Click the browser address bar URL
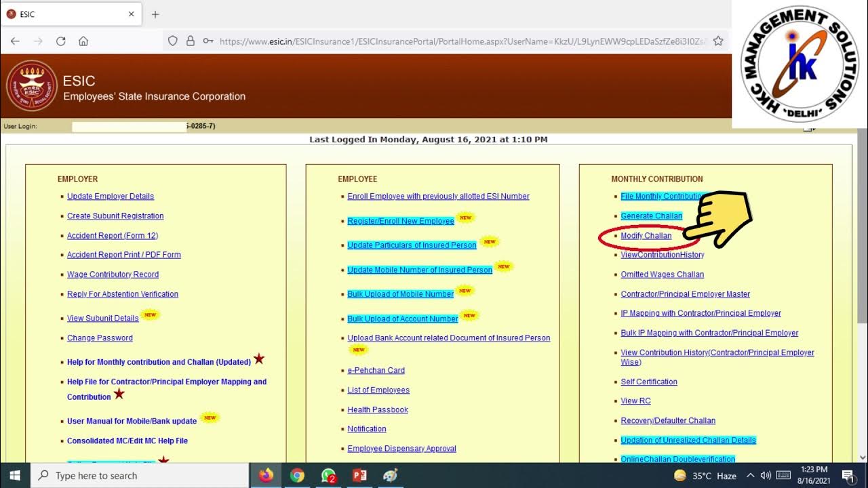 coord(461,41)
